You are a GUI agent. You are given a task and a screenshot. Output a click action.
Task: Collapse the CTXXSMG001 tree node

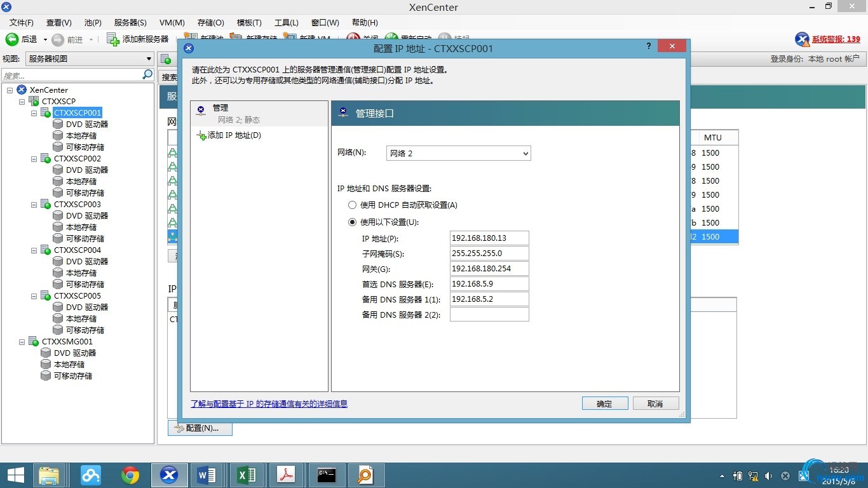[x=22, y=342]
